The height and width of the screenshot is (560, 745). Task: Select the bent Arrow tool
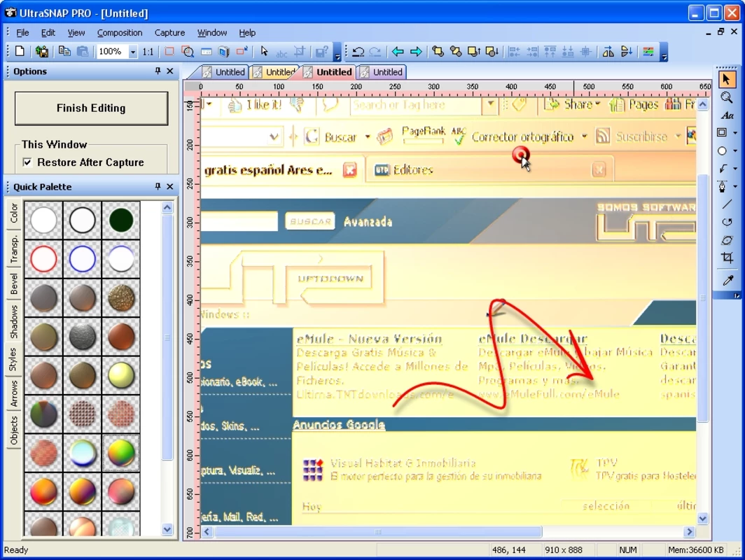pyautogui.click(x=723, y=168)
